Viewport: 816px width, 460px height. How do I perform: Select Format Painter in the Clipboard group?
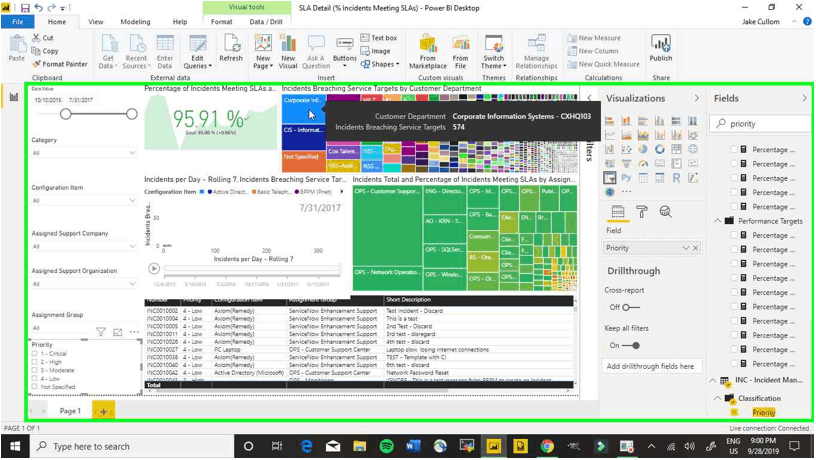[59, 64]
